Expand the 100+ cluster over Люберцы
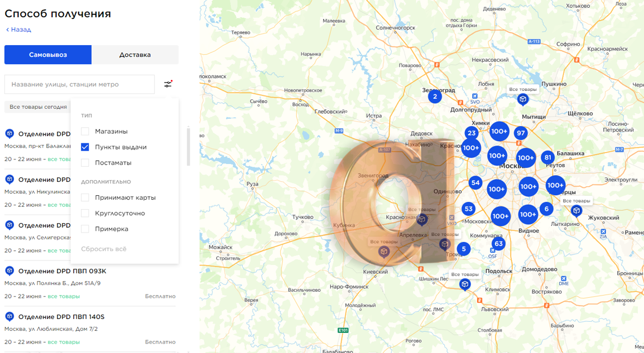The image size is (644, 353). tap(555, 185)
